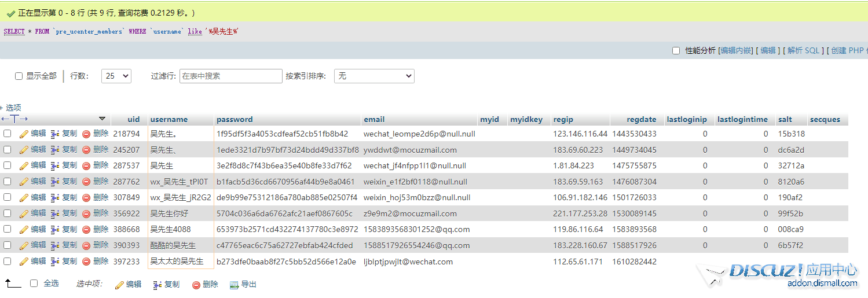Check the row checkbox for uid 390393

[x=8, y=245]
